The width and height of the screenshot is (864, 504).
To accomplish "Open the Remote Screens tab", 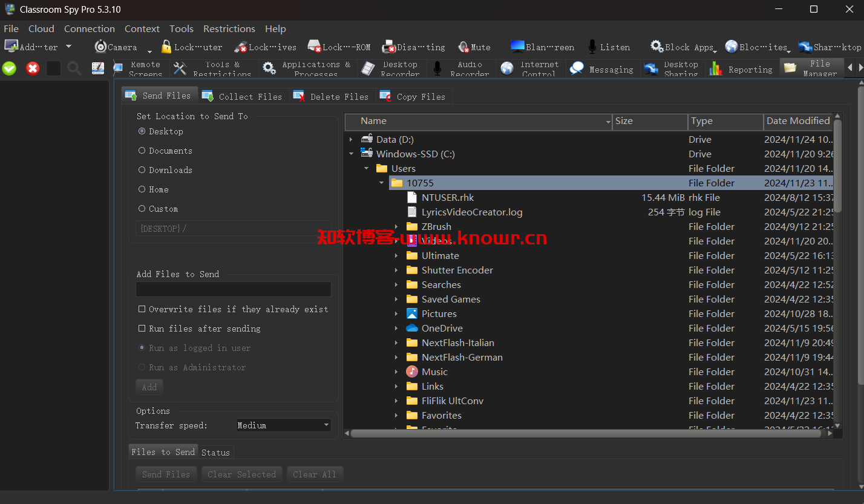I will [x=139, y=68].
